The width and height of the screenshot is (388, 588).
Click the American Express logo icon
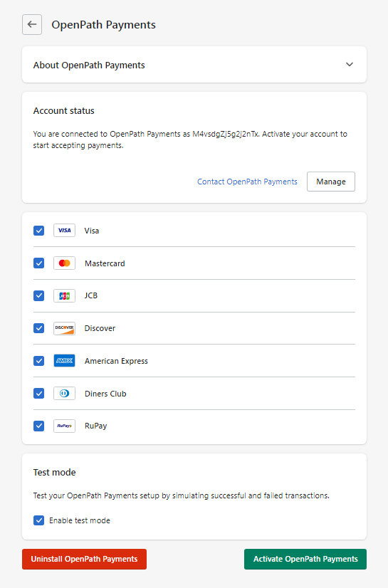[x=64, y=361]
